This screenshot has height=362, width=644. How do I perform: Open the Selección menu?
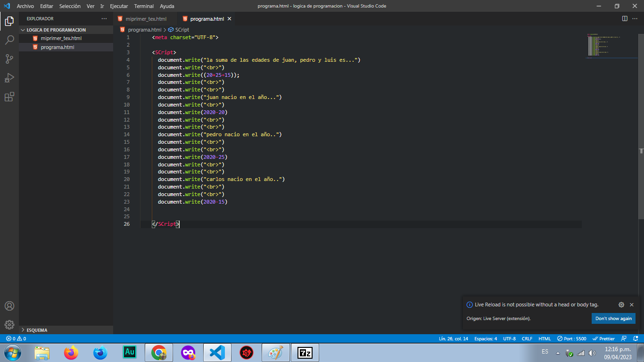click(x=70, y=6)
